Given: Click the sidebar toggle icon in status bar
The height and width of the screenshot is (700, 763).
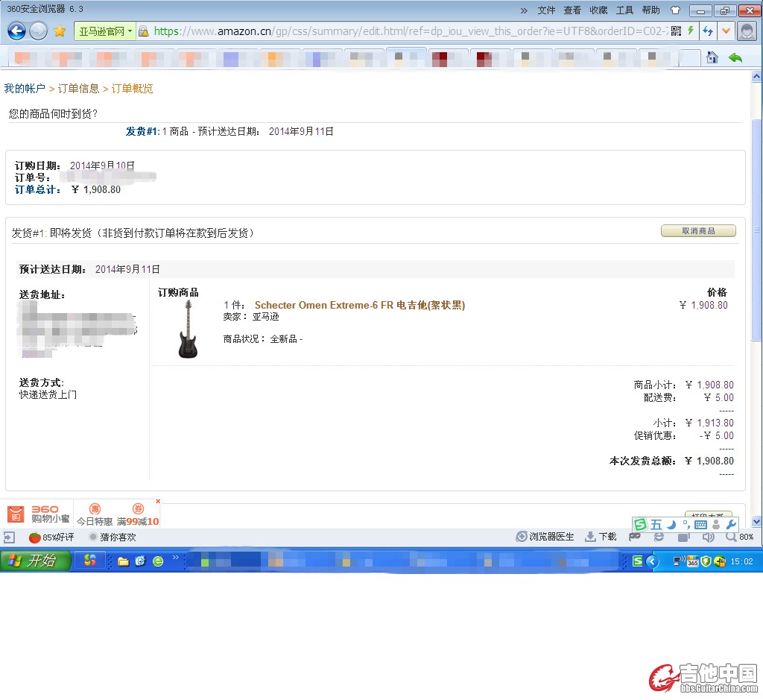Looking at the screenshot, I should (9, 537).
